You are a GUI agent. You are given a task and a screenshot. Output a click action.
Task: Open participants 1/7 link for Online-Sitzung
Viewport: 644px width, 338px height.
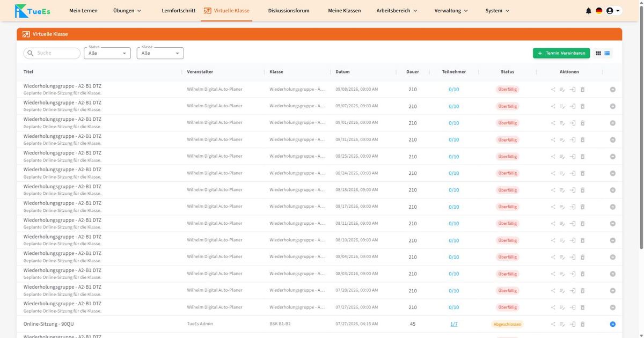tap(454, 324)
